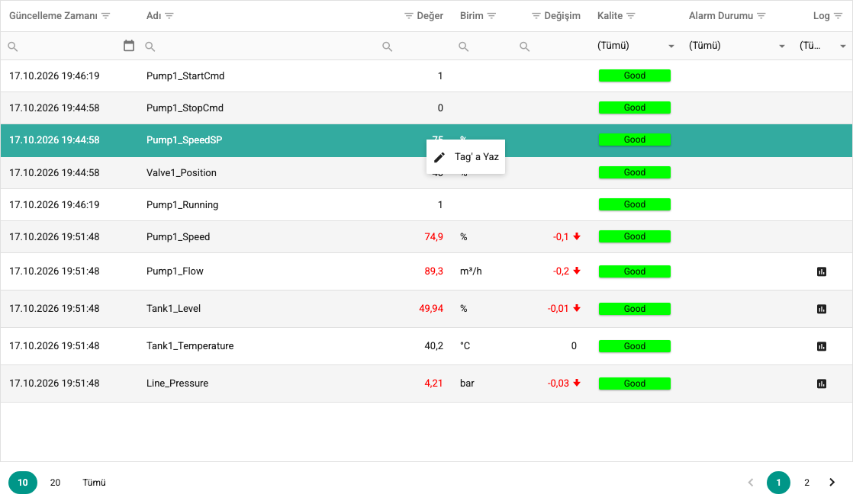Select the Valve1_Position row name

(181, 173)
